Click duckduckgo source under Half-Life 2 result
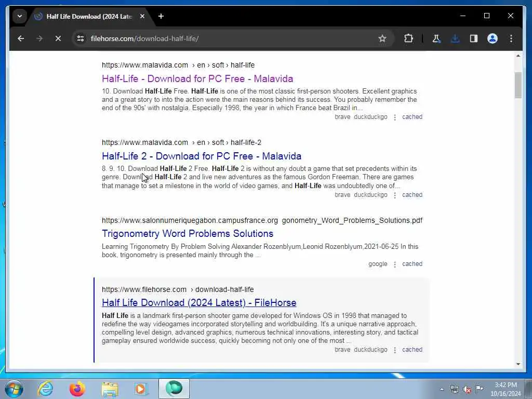The image size is (532, 399). (x=370, y=195)
